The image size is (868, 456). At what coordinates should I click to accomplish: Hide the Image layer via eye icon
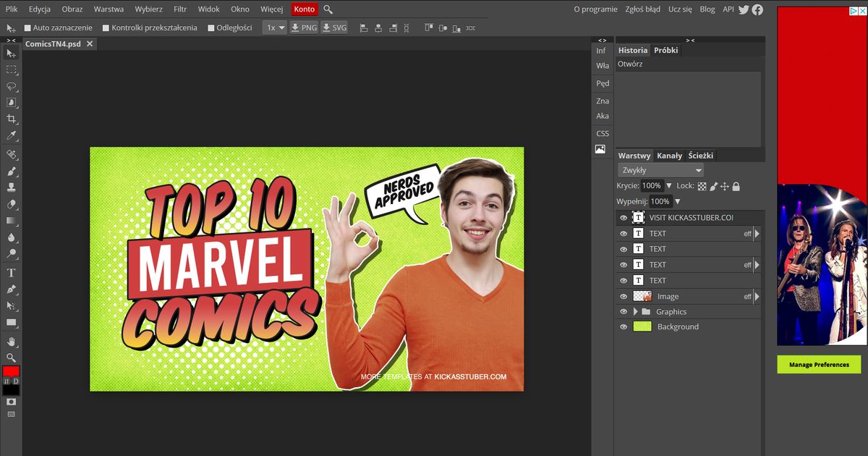point(624,296)
